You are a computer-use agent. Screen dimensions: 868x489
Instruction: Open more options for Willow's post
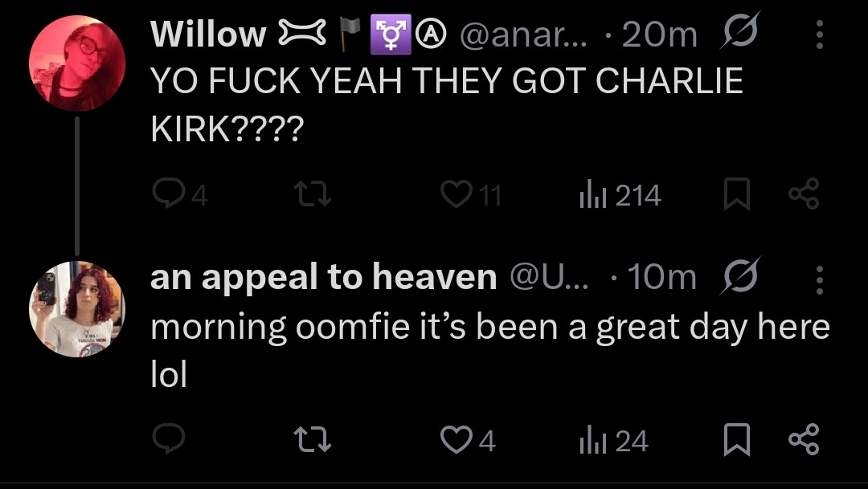(x=819, y=34)
